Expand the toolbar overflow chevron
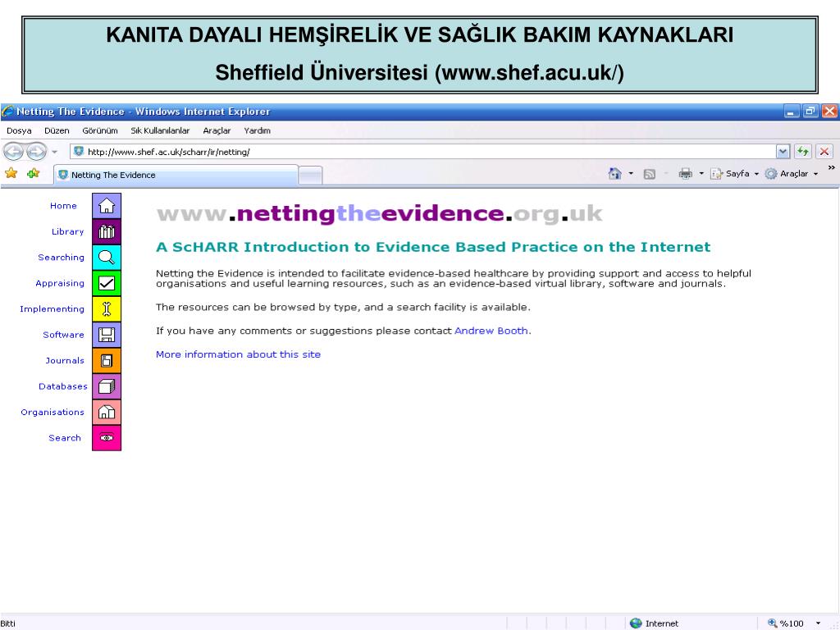840x630 pixels. point(832,167)
